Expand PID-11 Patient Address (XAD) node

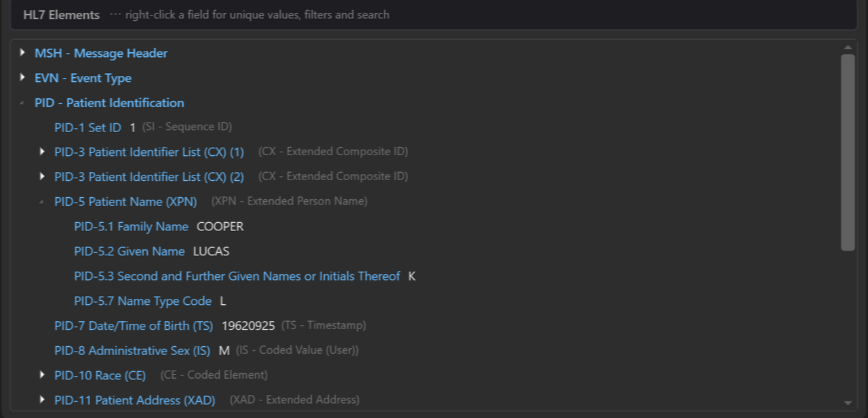pos(42,400)
